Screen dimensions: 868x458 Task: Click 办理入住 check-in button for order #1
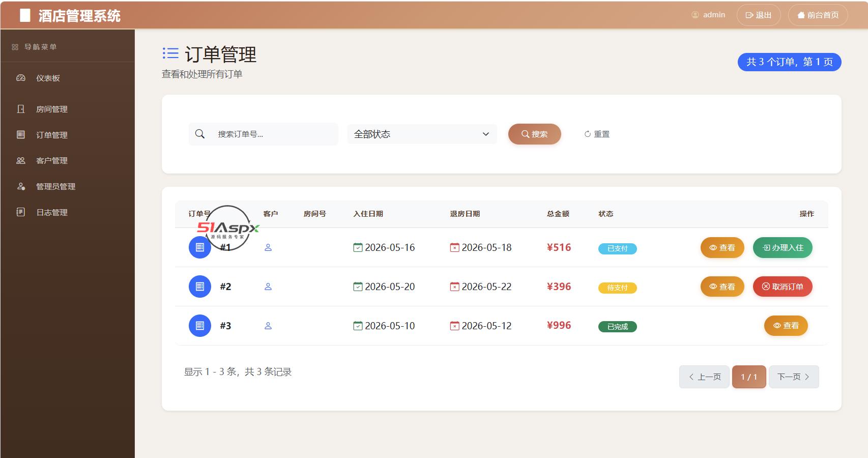(x=783, y=247)
